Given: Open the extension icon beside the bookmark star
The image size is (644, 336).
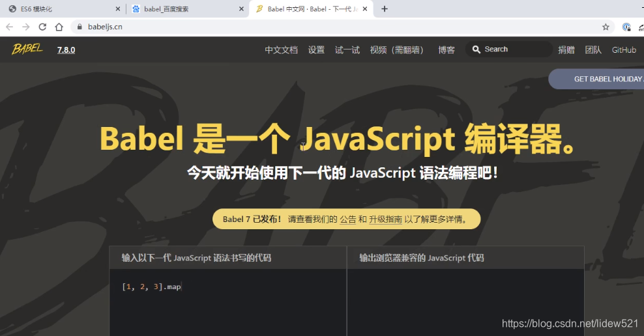Looking at the screenshot, I should click(x=626, y=27).
